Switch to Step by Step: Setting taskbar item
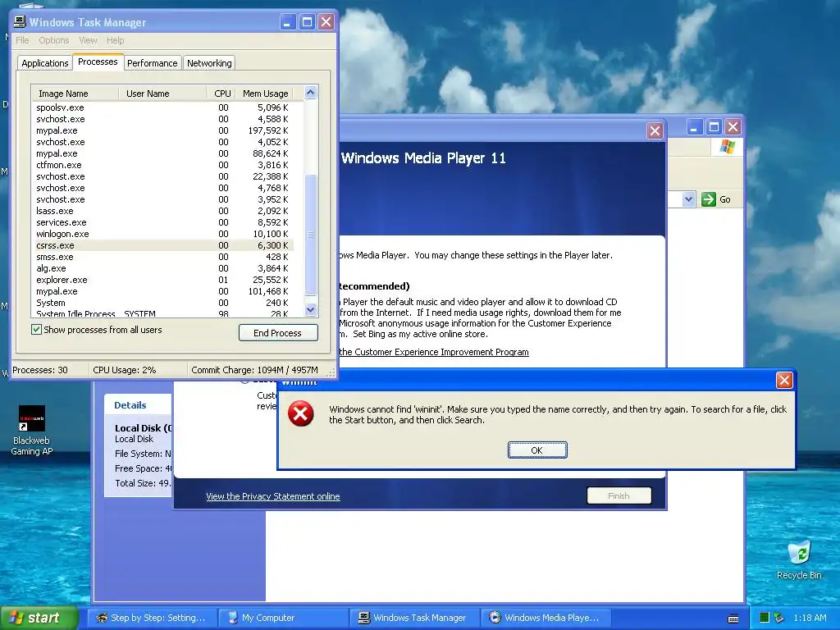The width and height of the screenshot is (840, 630). coord(152,618)
